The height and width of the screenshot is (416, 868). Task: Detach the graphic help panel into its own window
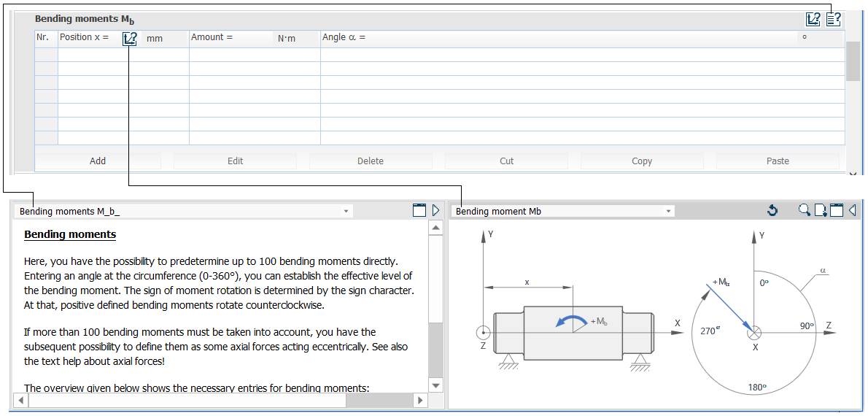837,210
